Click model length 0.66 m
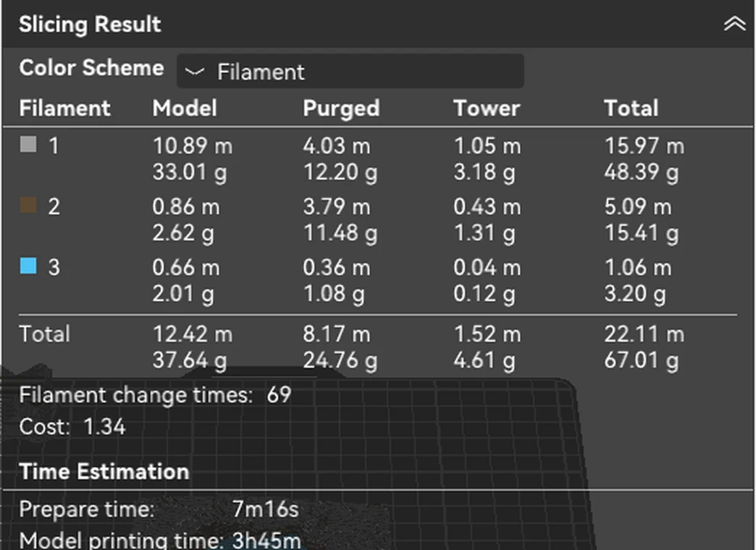Image resolution: width=756 pixels, height=550 pixels. (186, 268)
